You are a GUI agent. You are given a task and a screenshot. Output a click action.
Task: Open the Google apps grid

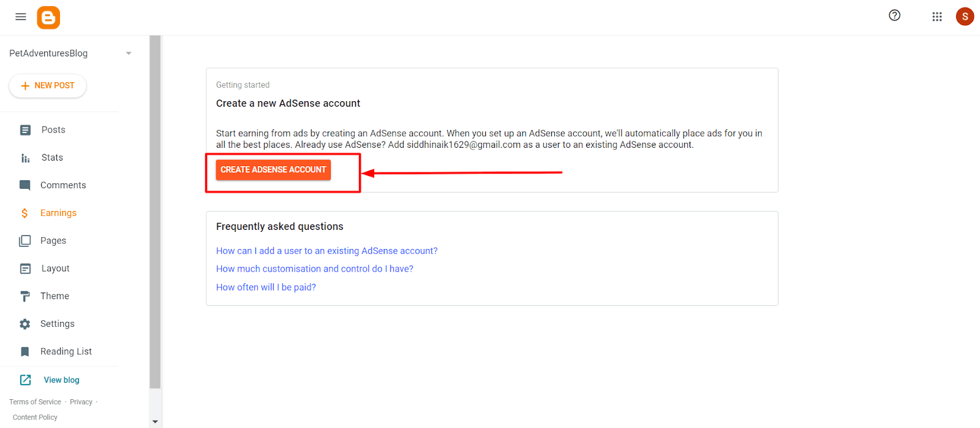click(937, 17)
